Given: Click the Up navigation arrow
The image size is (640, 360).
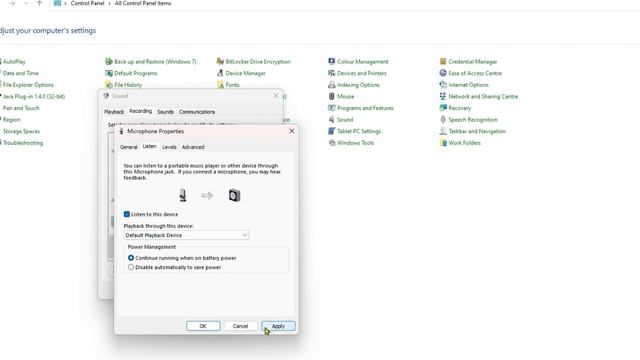Looking at the screenshot, I should [39, 3].
